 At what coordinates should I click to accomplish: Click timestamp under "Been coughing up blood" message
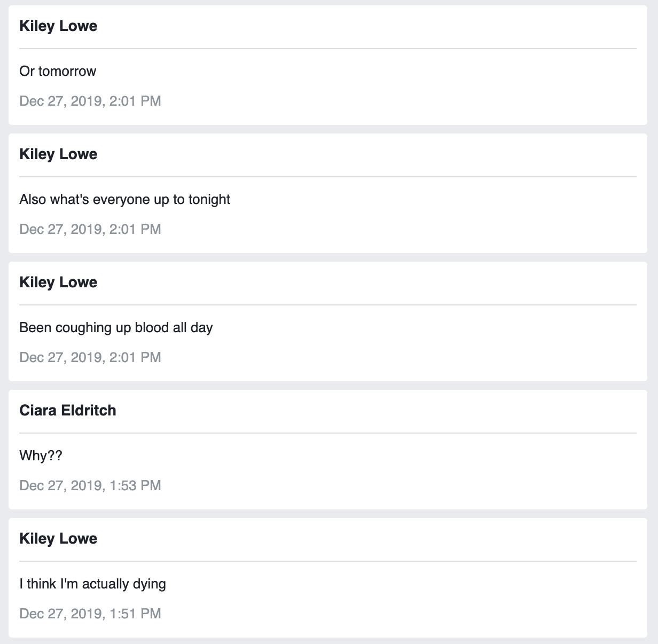click(x=90, y=357)
